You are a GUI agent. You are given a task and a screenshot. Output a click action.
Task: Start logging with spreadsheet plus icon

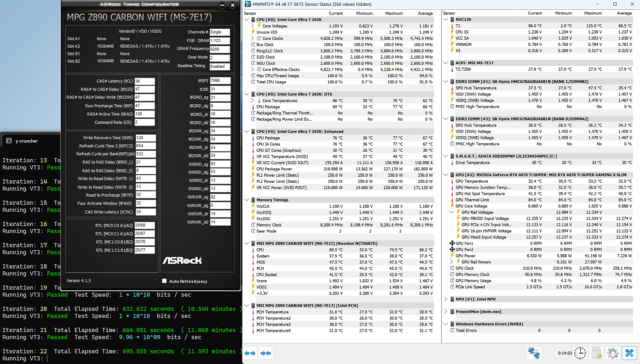[597, 353]
